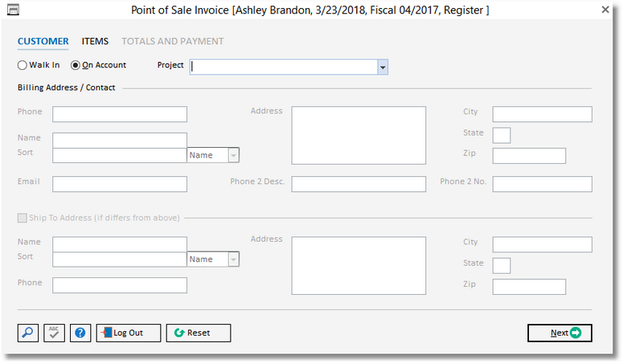
Task: Open the TOTALS AND PAYMENT tab
Action: pyautogui.click(x=173, y=41)
